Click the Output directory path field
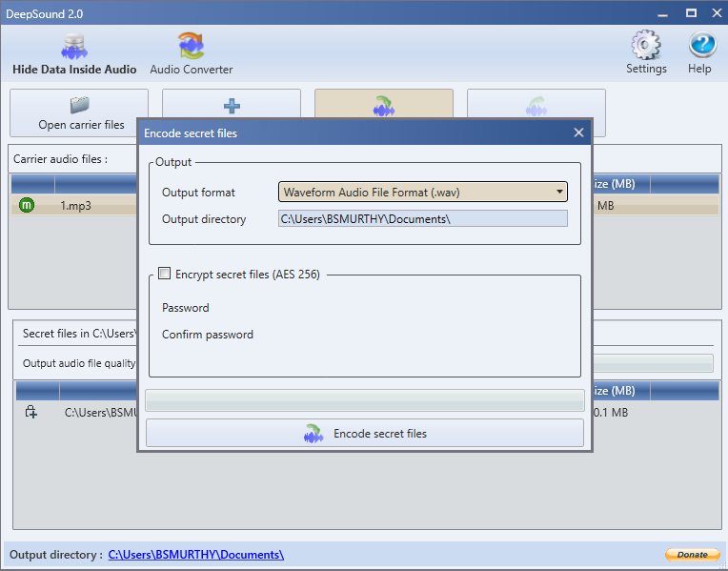The width and height of the screenshot is (728, 571). (x=423, y=219)
